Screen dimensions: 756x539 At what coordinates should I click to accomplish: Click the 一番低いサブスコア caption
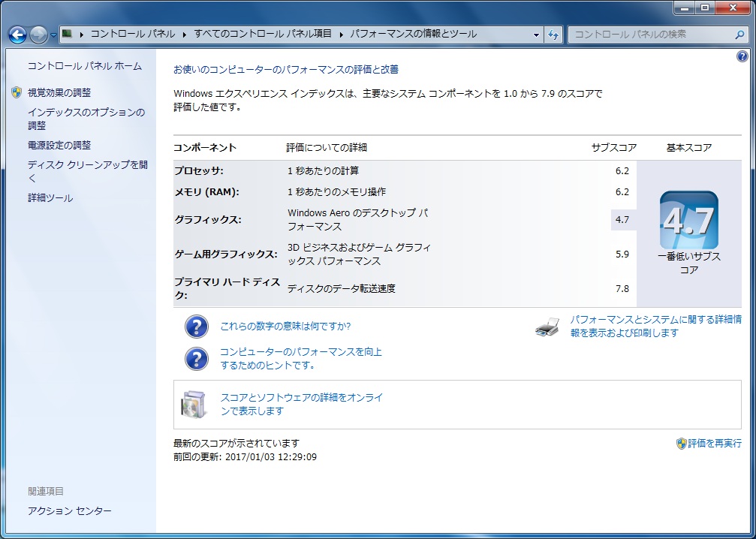689,263
